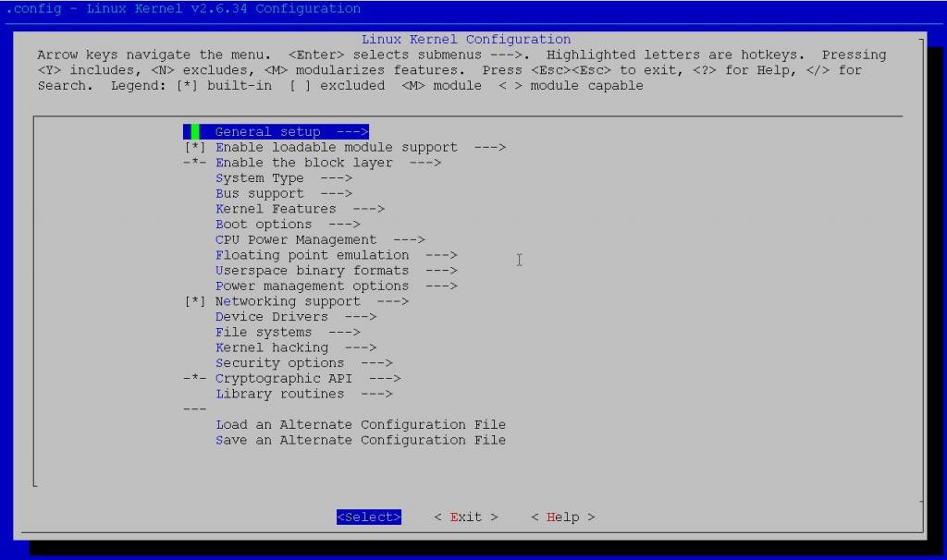
Task: Open the File systems submenu
Action: coord(289,332)
